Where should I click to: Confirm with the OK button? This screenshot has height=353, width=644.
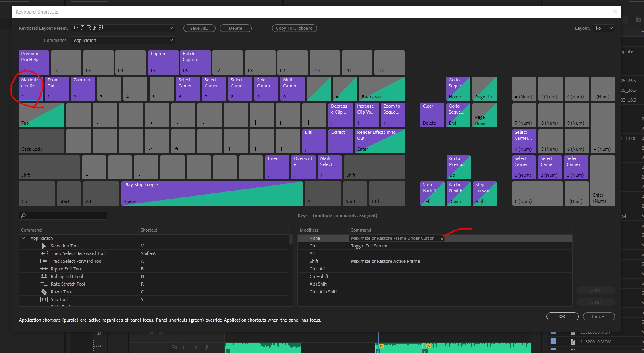(563, 316)
